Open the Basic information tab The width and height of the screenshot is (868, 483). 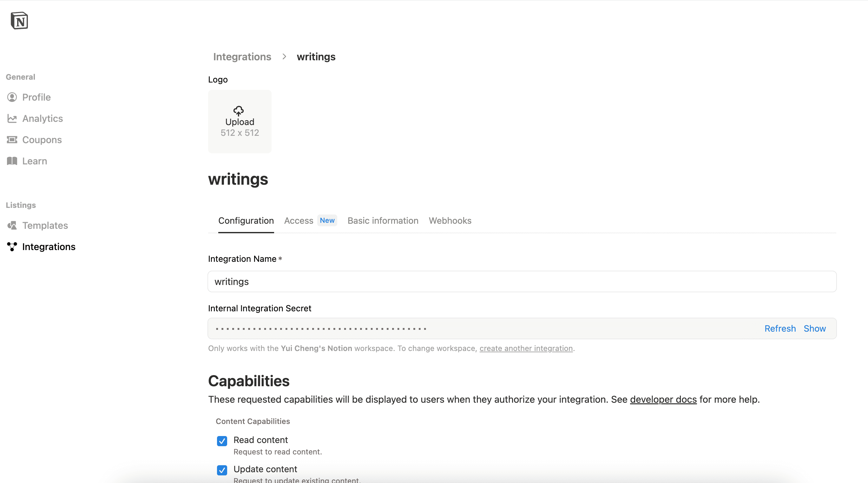383,221
